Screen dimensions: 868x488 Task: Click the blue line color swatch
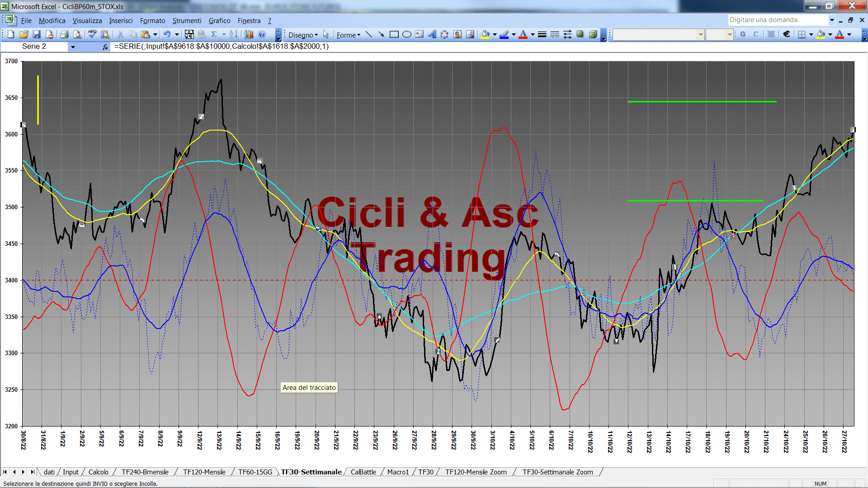point(504,34)
